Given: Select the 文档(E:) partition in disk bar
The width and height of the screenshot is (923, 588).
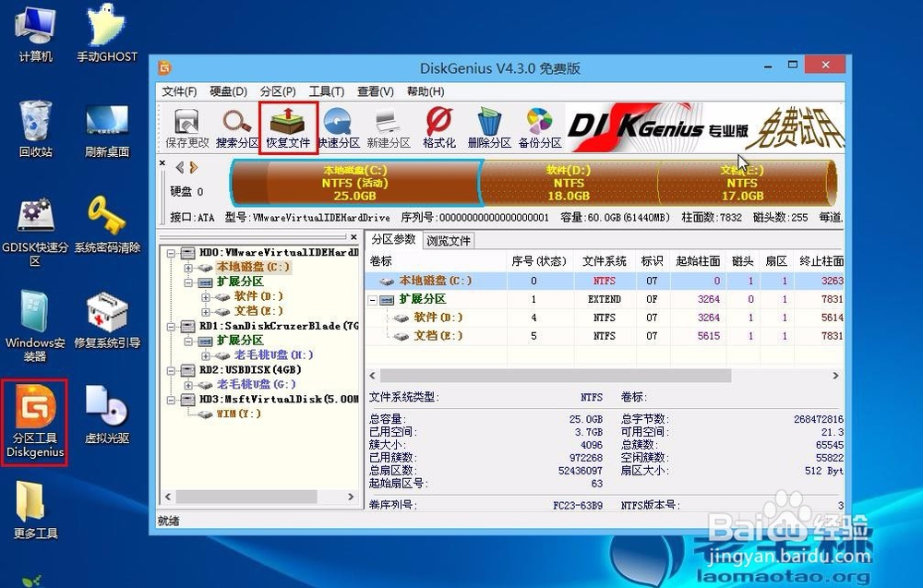Looking at the screenshot, I should 743,183.
